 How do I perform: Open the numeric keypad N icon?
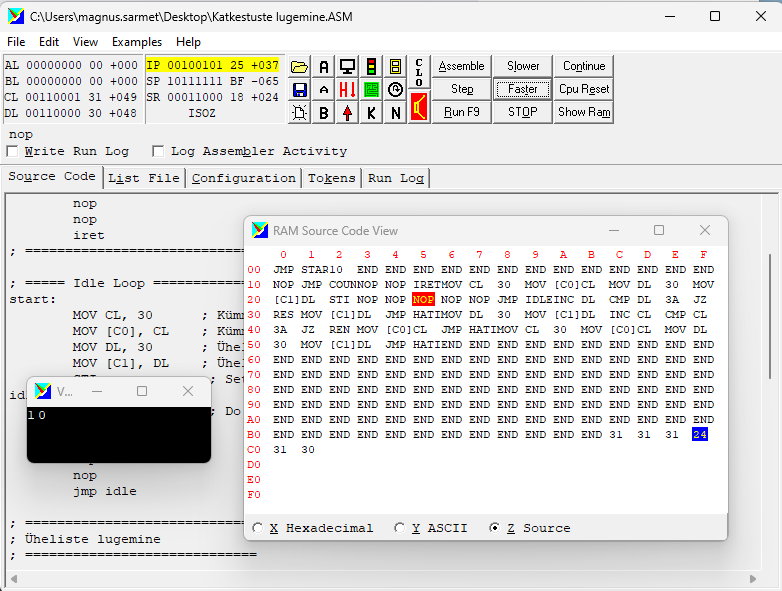(x=395, y=113)
